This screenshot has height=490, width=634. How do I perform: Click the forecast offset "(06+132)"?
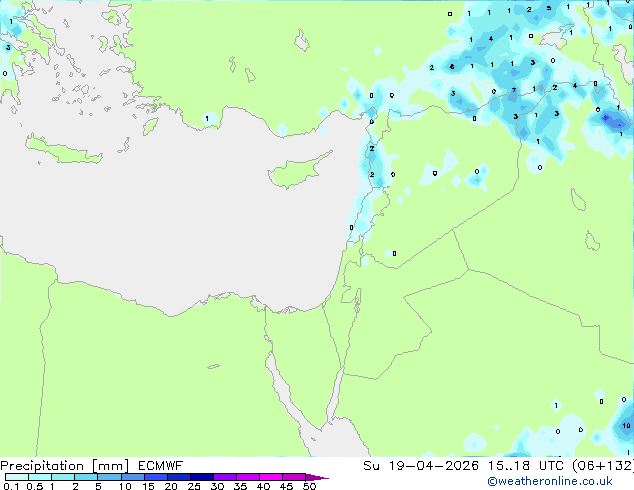603,466
